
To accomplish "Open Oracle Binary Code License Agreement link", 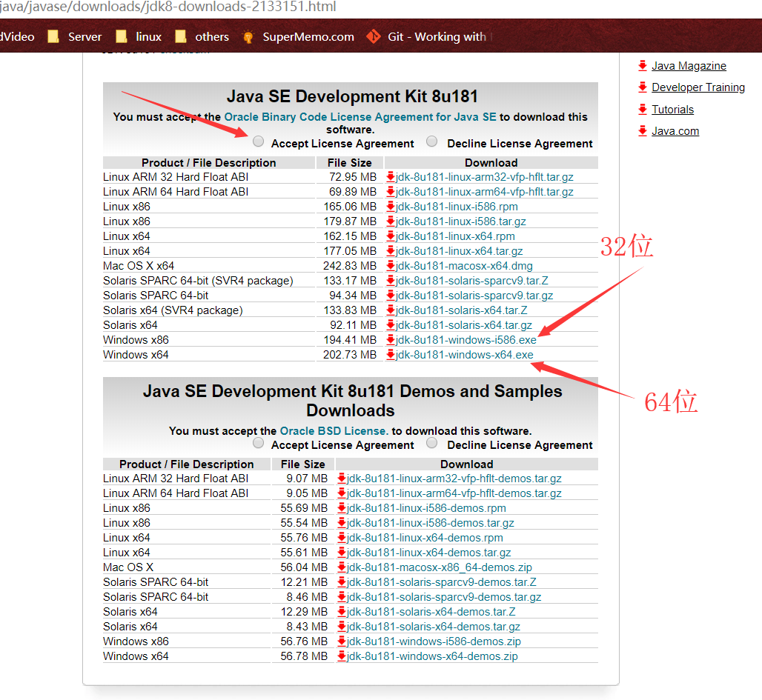I will click(360, 117).
